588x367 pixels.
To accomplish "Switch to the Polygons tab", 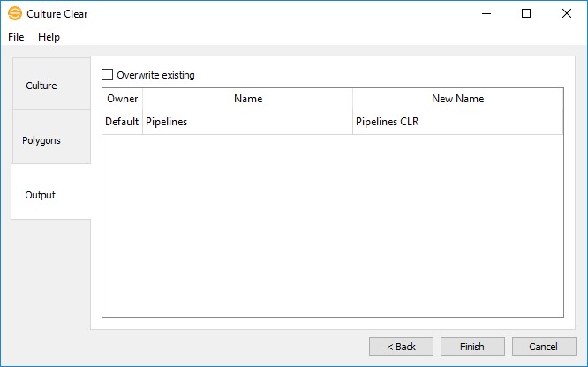I will tap(41, 140).
